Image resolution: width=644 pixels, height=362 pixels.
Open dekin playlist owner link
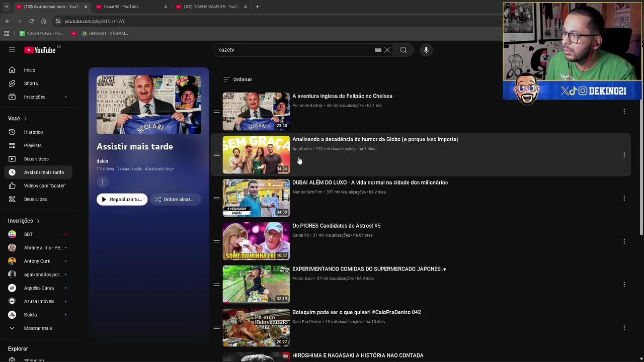[102, 161]
